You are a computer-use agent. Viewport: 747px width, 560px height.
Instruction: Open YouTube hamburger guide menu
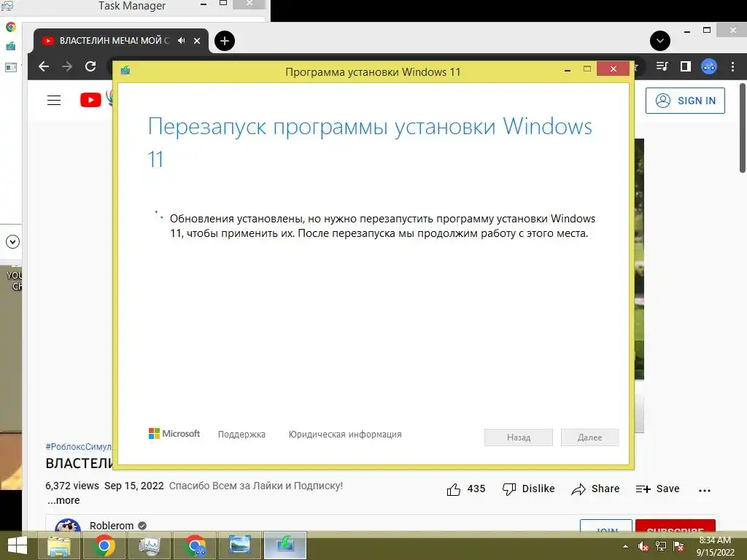54,101
